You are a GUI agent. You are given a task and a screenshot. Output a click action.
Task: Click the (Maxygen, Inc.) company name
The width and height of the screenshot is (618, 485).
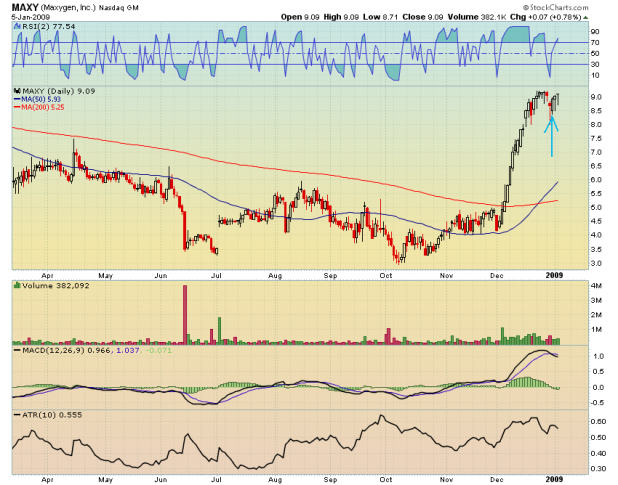[68, 7]
